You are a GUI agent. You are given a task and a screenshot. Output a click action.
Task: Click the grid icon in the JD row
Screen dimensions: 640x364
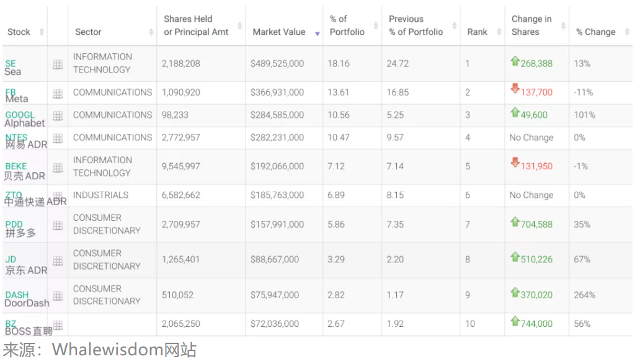(x=58, y=260)
